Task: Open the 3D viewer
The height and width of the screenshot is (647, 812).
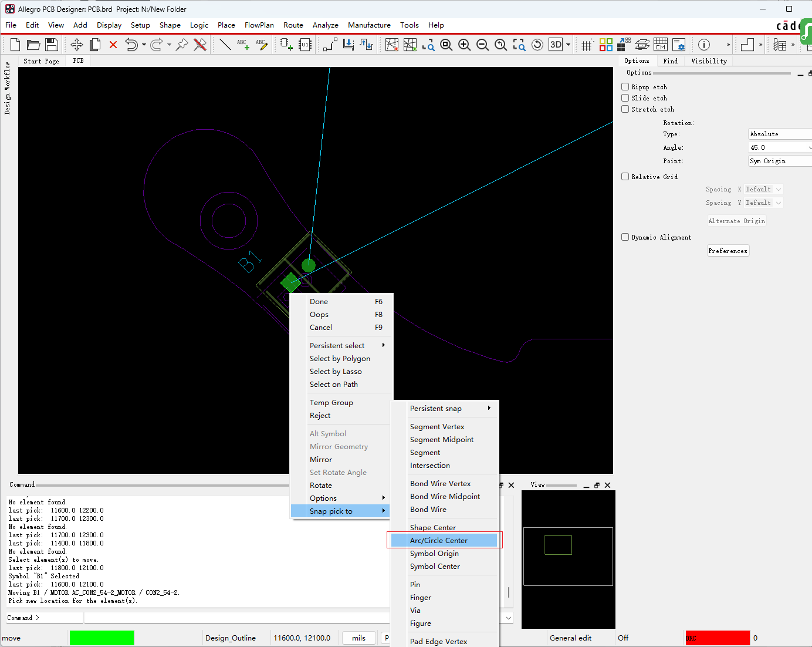Action: pyautogui.click(x=556, y=45)
